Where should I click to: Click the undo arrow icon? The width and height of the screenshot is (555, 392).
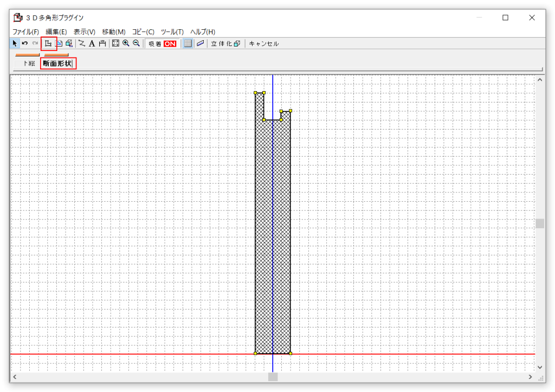pos(25,43)
